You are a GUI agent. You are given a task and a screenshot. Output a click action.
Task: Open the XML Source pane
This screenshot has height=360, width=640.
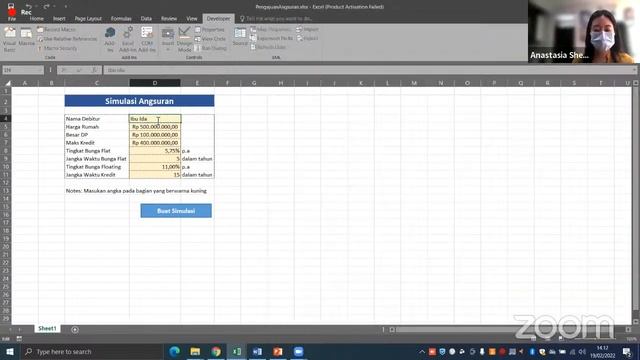point(240,37)
